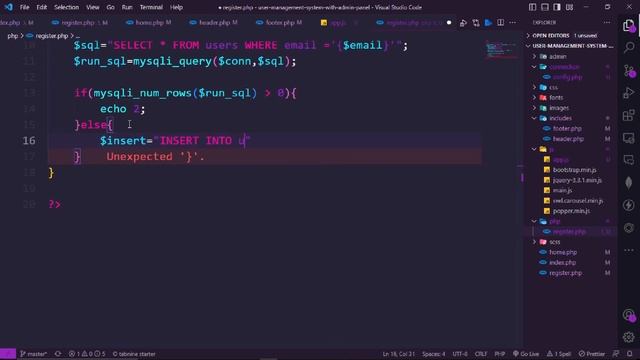This screenshot has height=360, width=640.
Task: Open errors and warnings count in status bar
Action: [87, 354]
